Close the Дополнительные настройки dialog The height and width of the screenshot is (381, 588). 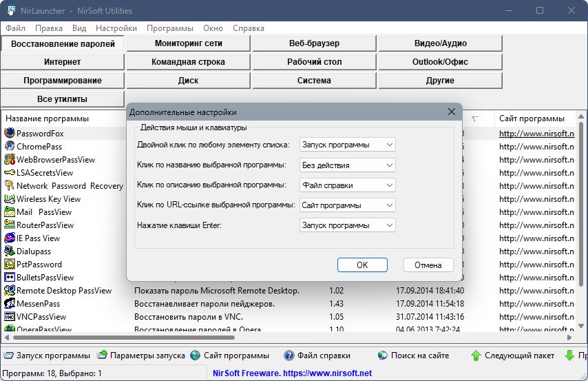tap(452, 112)
